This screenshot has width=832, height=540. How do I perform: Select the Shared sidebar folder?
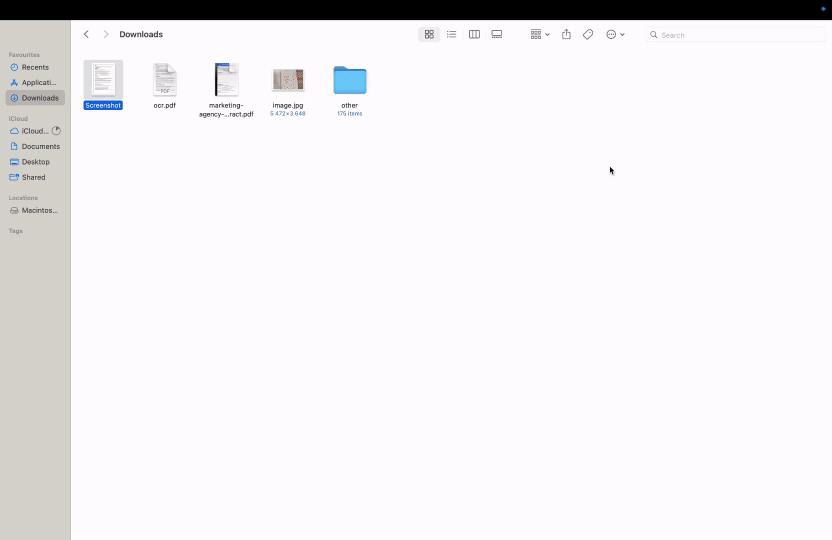33,177
